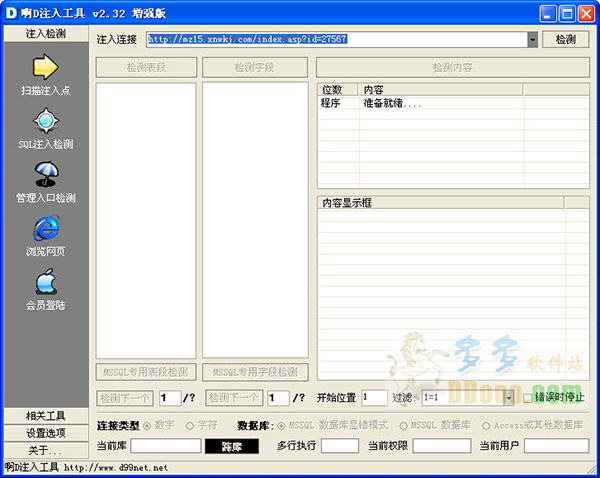Click the table index number field
The height and width of the screenshot is (478, 600).
point(170,398)
